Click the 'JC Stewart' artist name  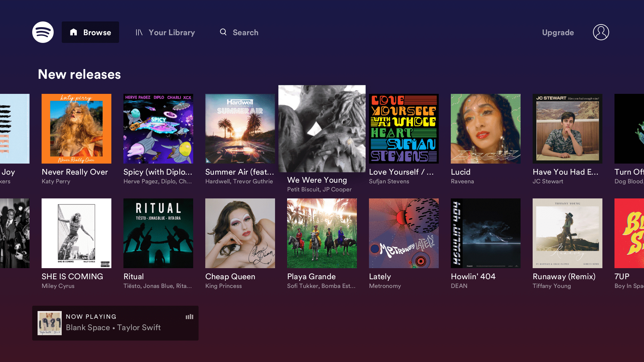click(548, 181)
